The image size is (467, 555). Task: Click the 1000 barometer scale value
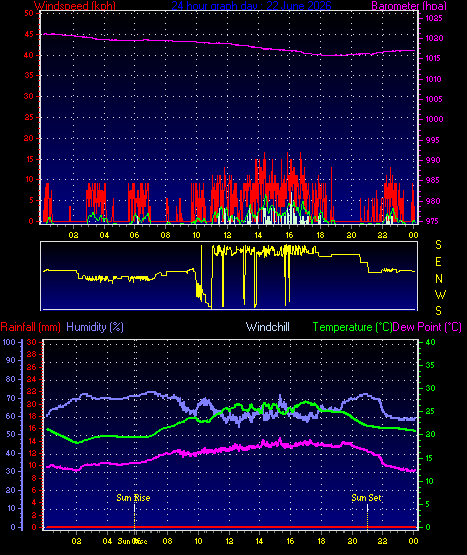tap(434, 119)
